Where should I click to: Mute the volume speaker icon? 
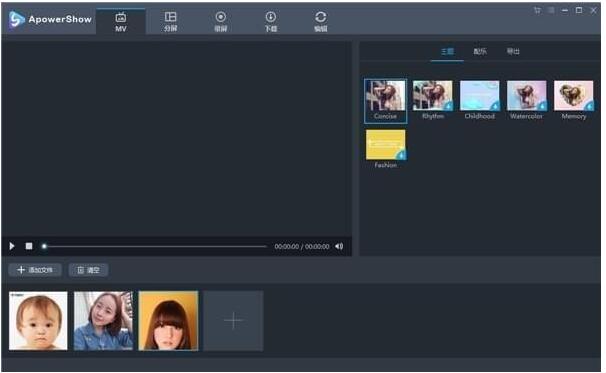[339, 246]
